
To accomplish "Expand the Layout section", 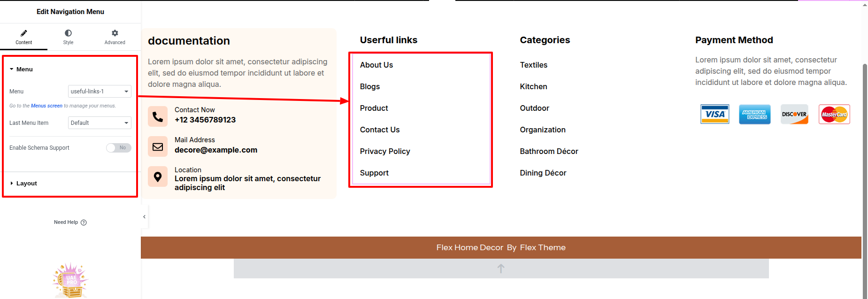I will click(x=26, y=184).
